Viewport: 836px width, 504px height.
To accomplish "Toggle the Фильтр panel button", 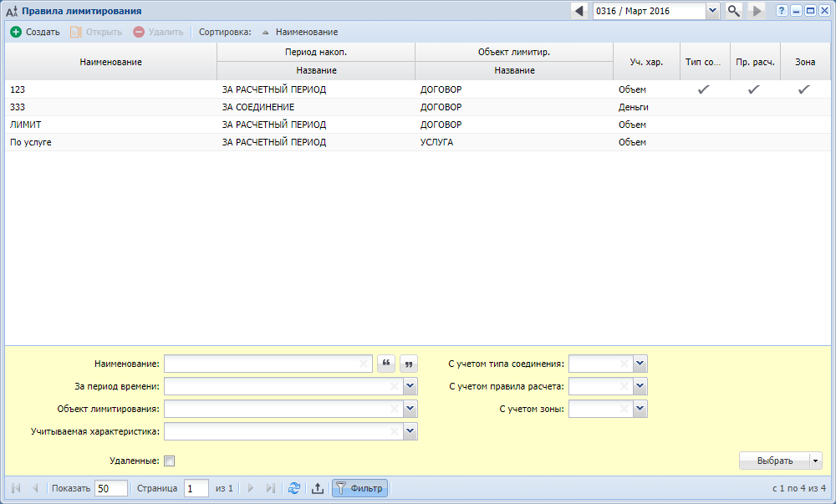I will 359,489.
